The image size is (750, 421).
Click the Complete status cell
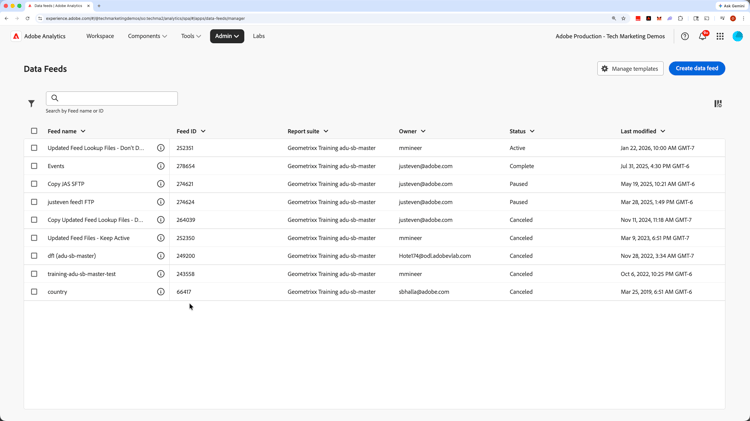pyautogui.click(x=521, y=166)
